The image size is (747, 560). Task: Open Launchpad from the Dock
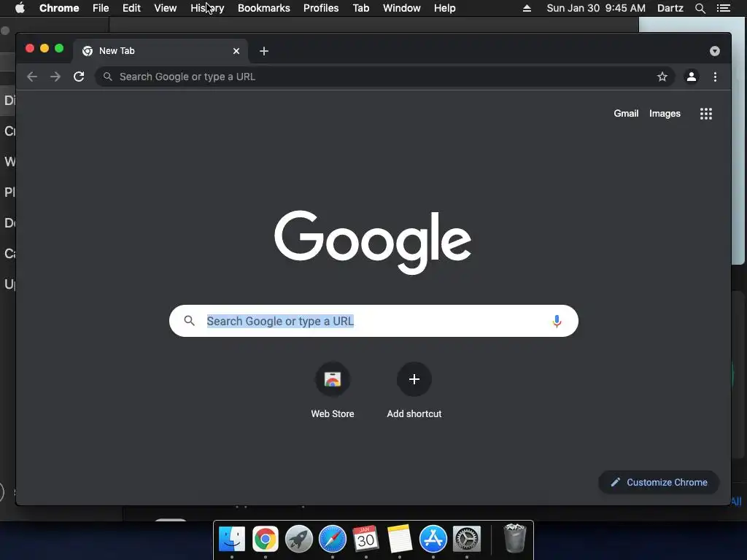tap(298, 539)
